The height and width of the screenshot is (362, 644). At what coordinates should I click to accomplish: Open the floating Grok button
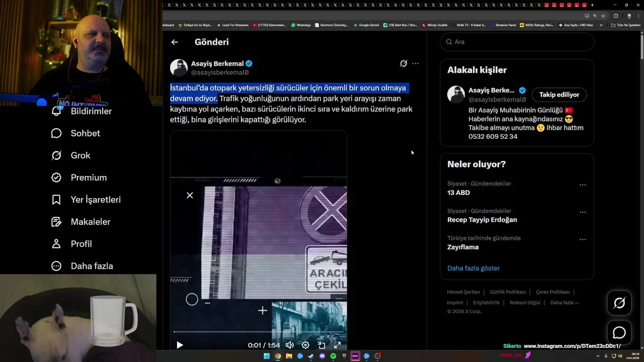tap(619, 303)
